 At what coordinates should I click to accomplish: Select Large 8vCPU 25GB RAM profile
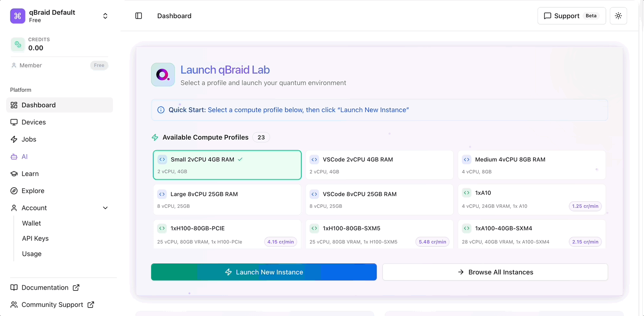[x=227, y=200]
